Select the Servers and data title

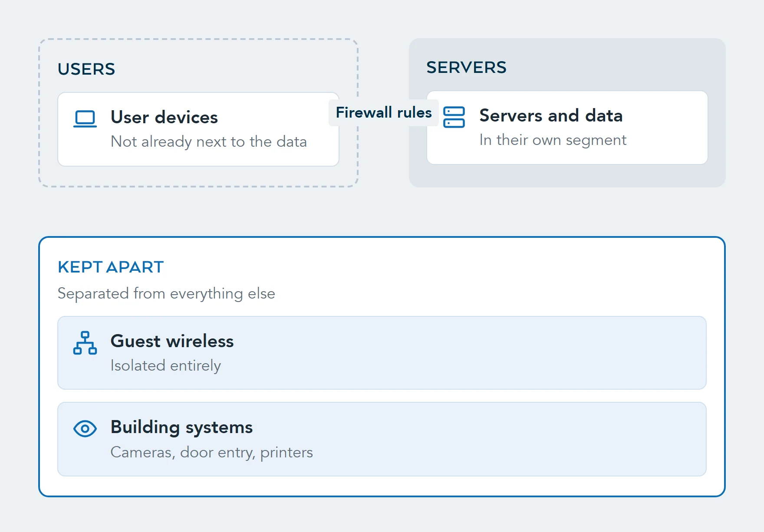coord(551,115)
